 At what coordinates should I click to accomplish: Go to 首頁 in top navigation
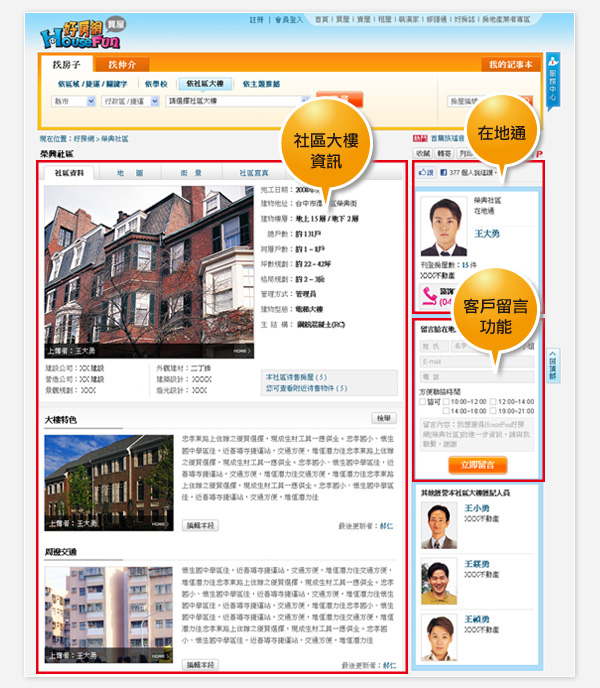[322, 19]
